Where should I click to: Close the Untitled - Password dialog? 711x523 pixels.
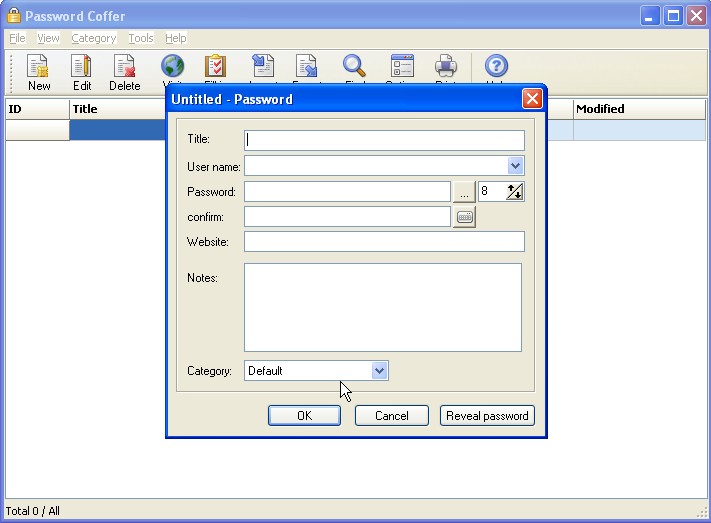pyautogui.click(x=532, y=98)
